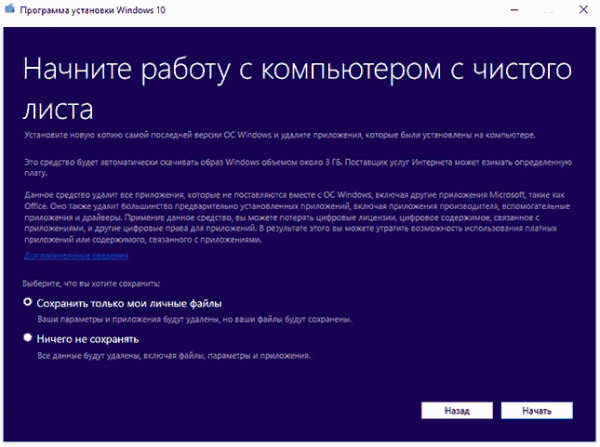600x447 pixels.
Task: Click the window title "Программа установки Windows 10"
Action: pos(93,10)
